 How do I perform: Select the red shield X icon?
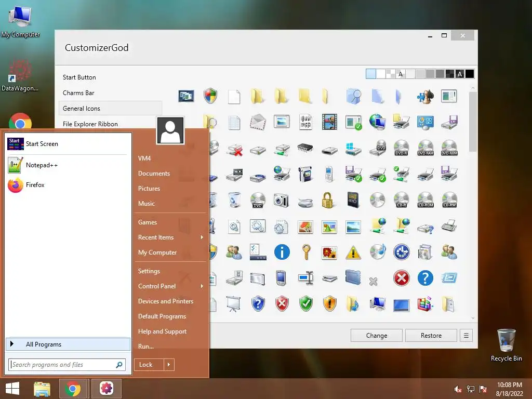click(282, 303)
